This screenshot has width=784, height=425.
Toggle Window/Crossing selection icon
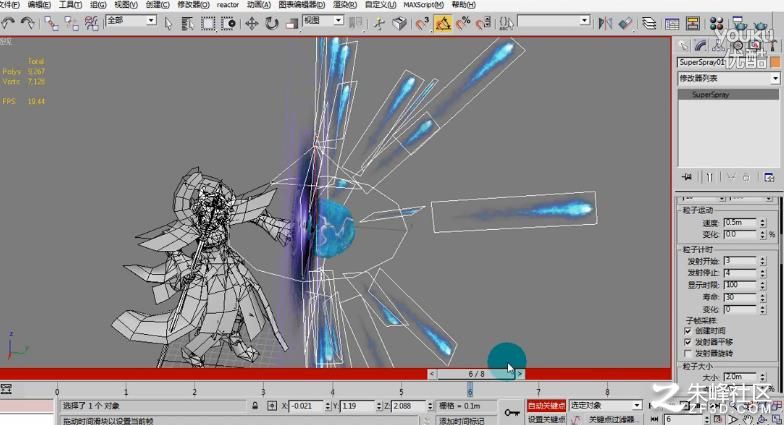pyautogui.click(x=228, y=23)
